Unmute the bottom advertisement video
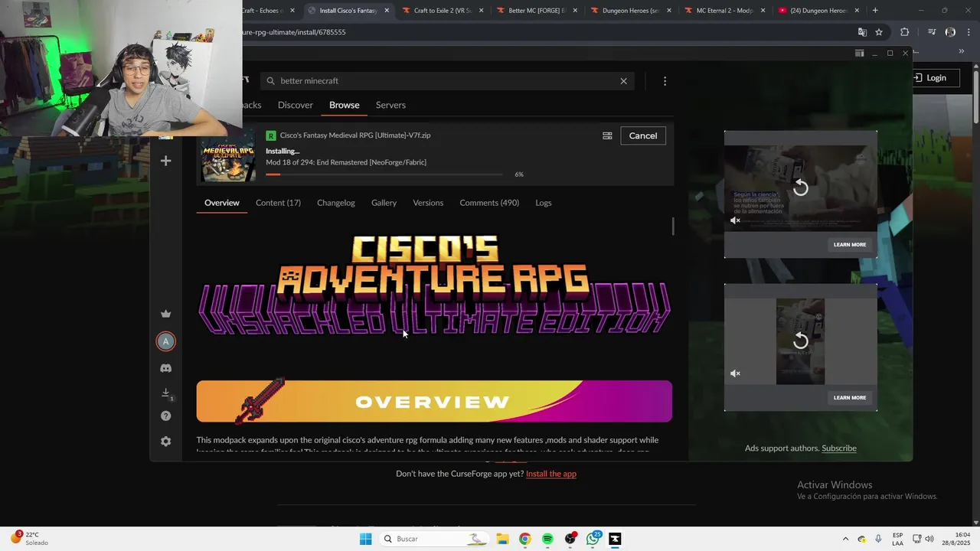 pyautogui.click(x=735, y=373)
